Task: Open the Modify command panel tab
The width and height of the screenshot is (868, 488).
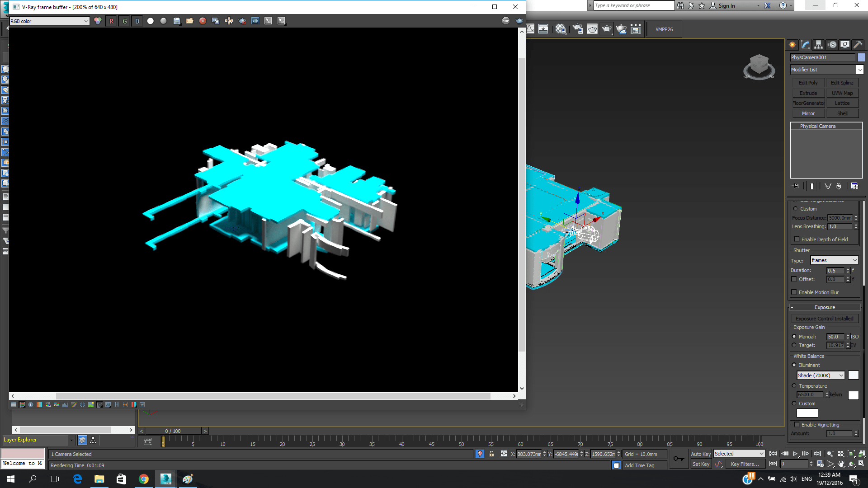Action: coord(806,45)
